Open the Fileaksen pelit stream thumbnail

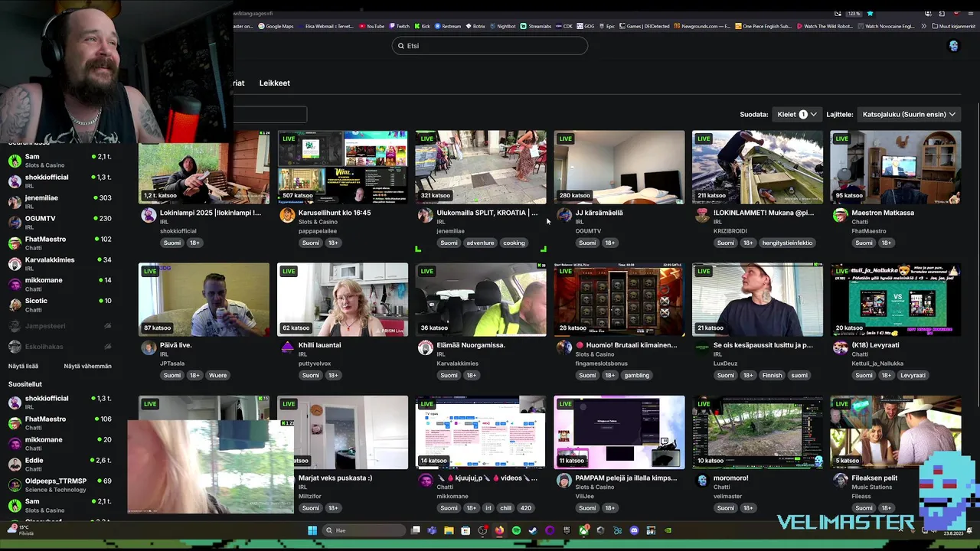tap(896, 432)
